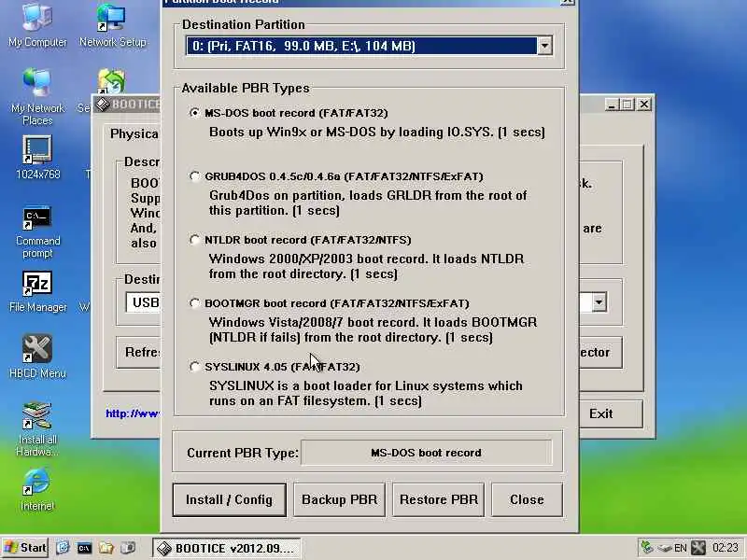Open the 1024x768 resolution shortcut
Viewport: 747px width, 560px height.
37,157
